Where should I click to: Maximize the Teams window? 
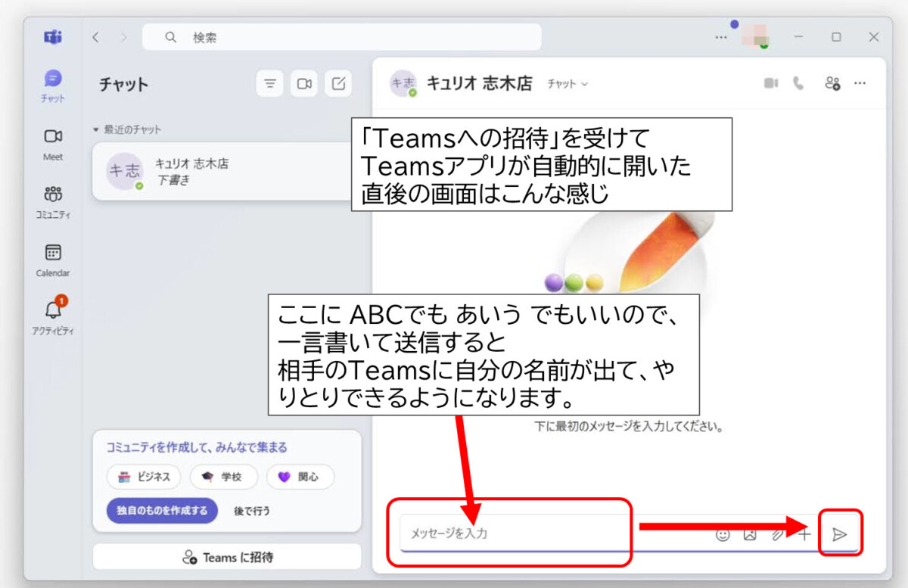click(836, 37)
